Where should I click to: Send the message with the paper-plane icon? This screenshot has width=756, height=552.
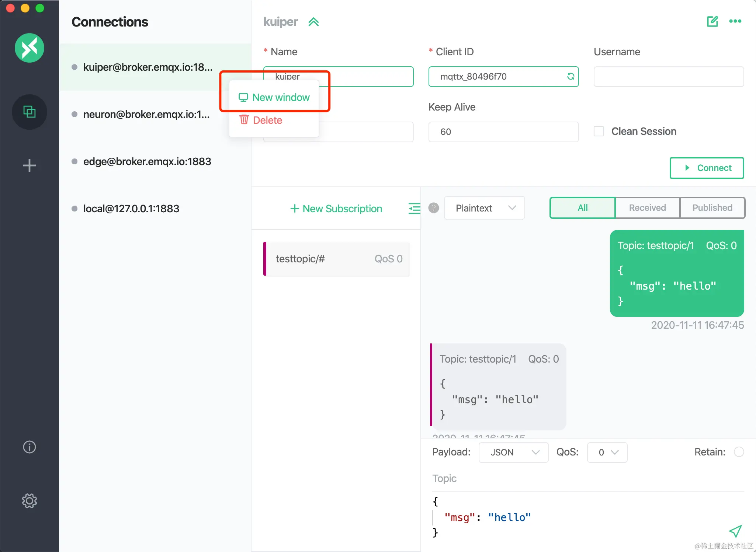tap(735, 531)
